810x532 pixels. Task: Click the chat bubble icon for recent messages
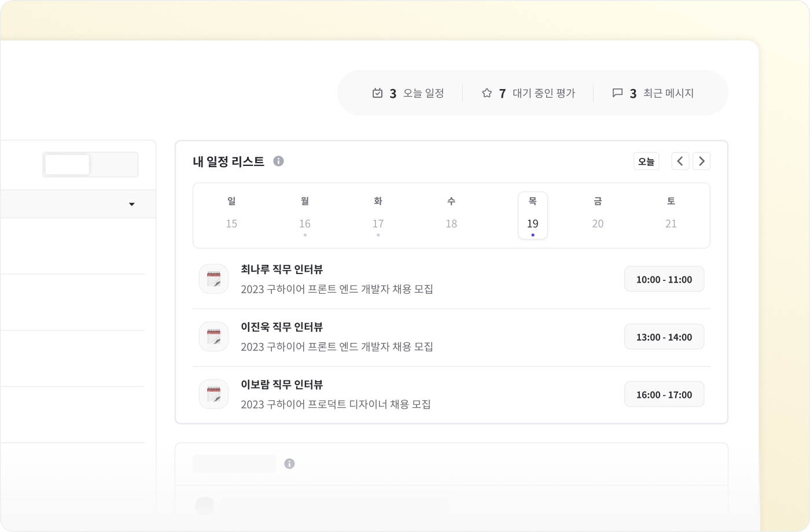(x=617, y=93)
